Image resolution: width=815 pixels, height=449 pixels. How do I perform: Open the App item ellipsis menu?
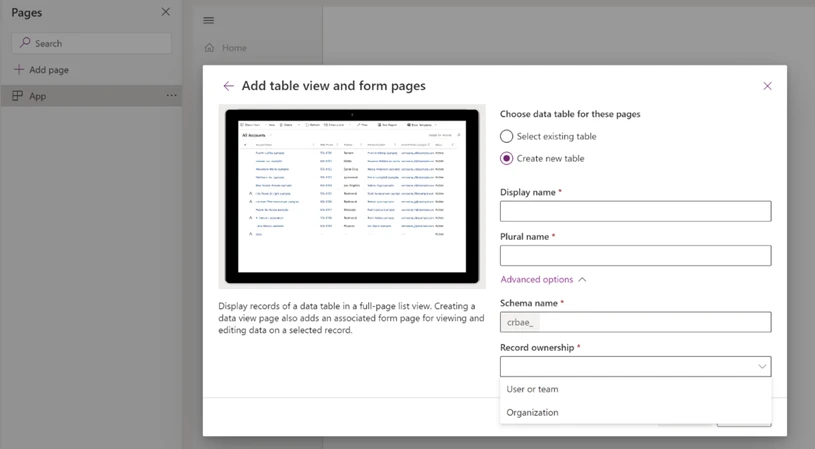click(171, 96)
